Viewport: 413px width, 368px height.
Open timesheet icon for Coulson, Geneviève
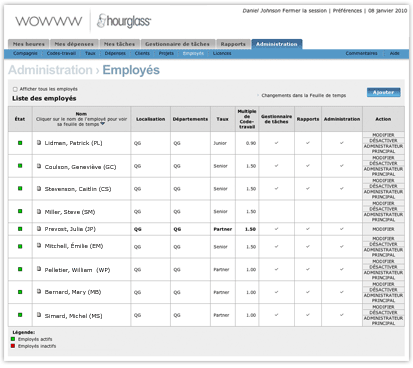(x=39, y=166)
